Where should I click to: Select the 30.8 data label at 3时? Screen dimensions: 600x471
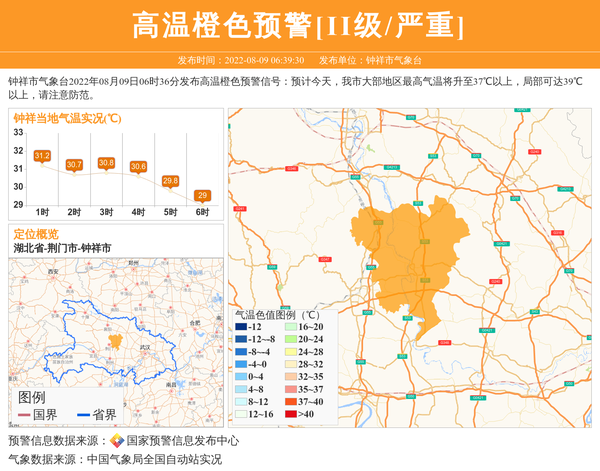pos(106,163)
